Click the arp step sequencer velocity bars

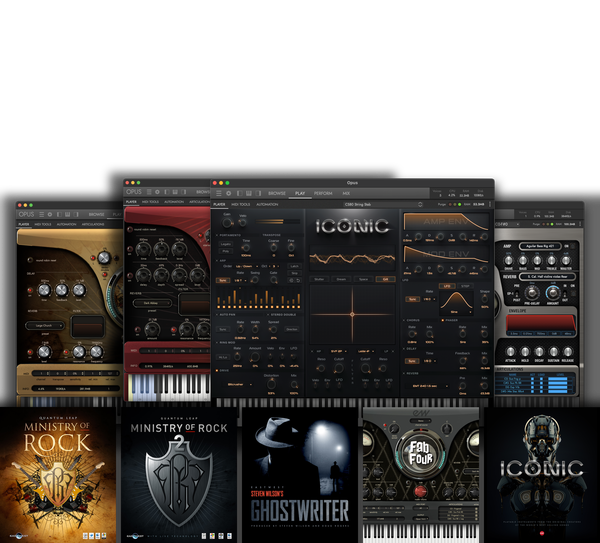point(258,298)
